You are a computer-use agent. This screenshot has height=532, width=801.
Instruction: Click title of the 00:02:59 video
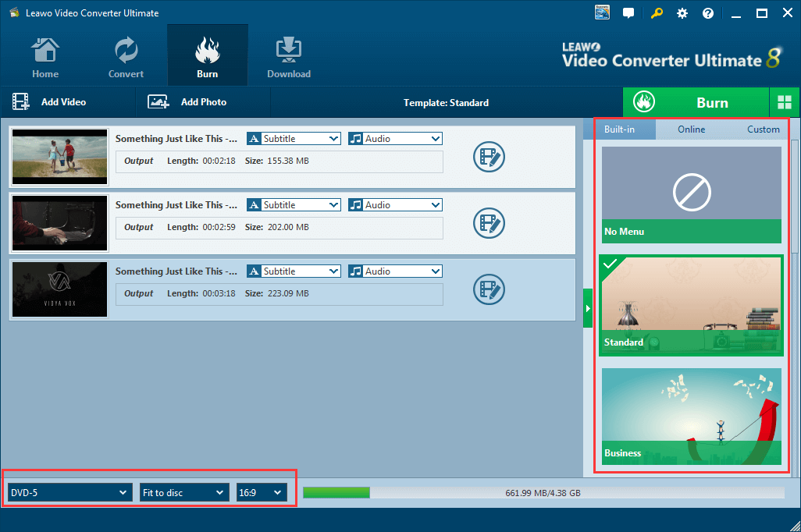pyautogui.click(x=176, y=205)
